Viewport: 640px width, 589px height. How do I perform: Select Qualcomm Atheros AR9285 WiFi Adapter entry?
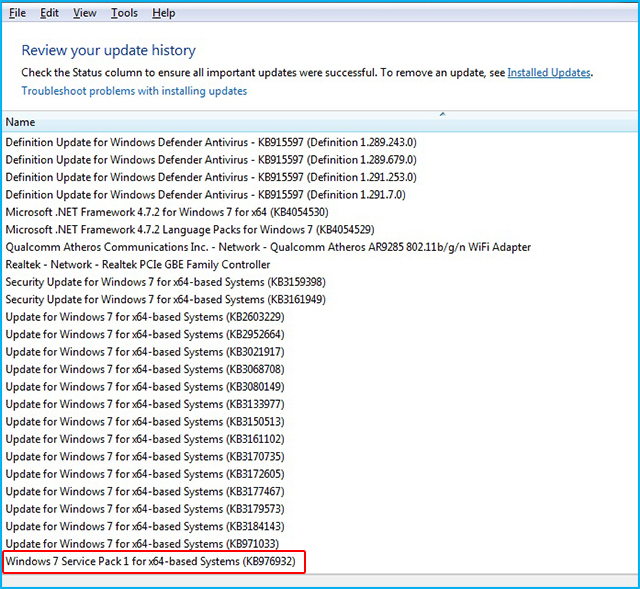pyautogui.click(x=268, y=247)
